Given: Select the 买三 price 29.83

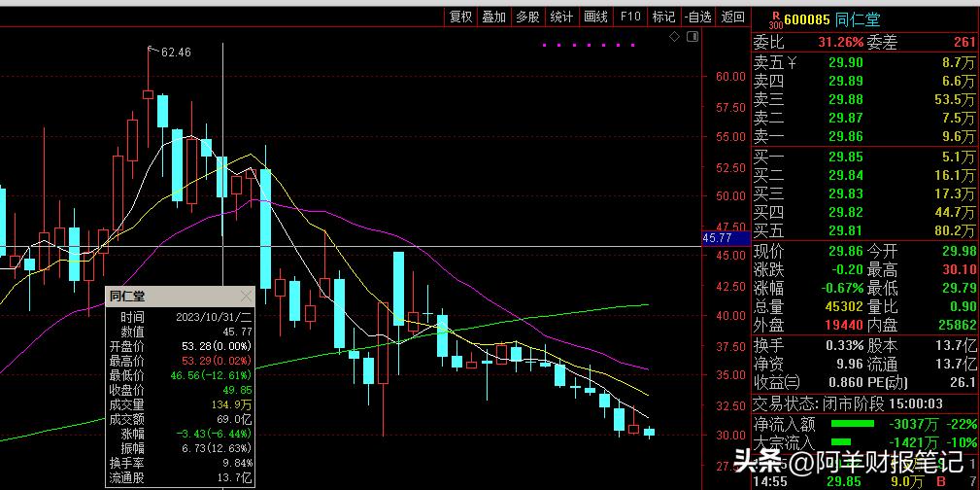Looking at the screenshot, I should [x=846, y=194].
